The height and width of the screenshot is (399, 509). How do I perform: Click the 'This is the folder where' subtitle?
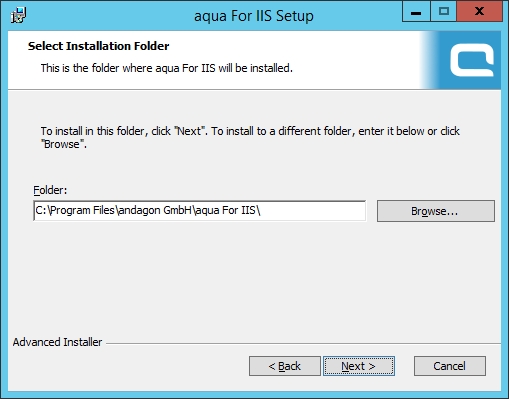coord(166,68)
